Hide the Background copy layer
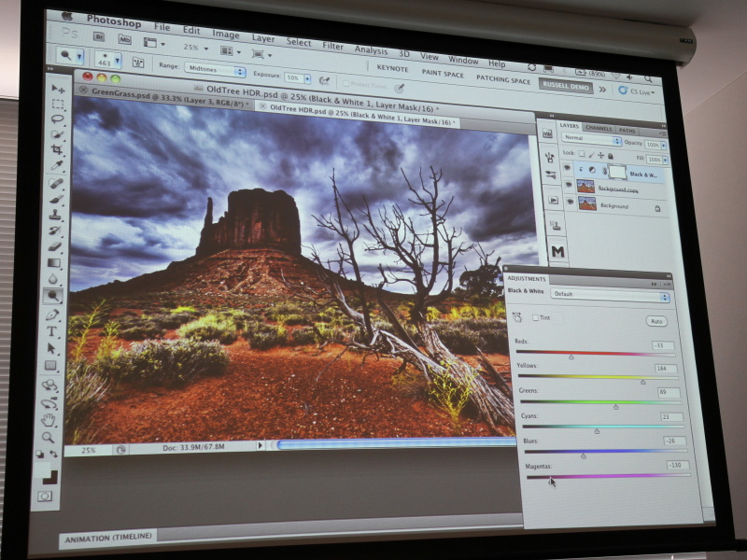 [569, 185]
